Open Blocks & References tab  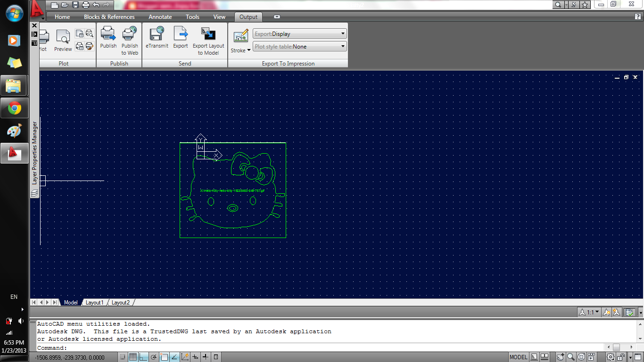tap(109, 17)
